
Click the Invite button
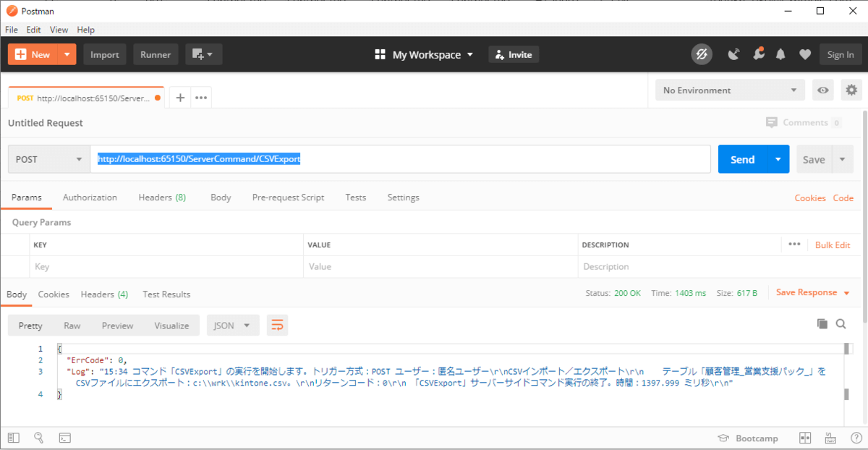pos(514,54)
